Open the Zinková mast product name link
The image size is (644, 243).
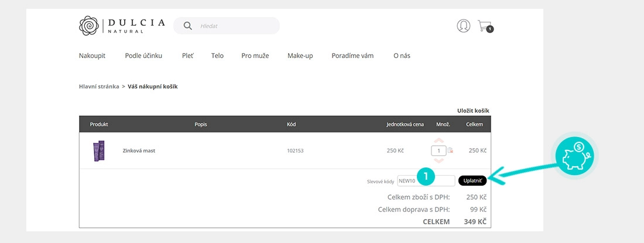click(139, 150)
